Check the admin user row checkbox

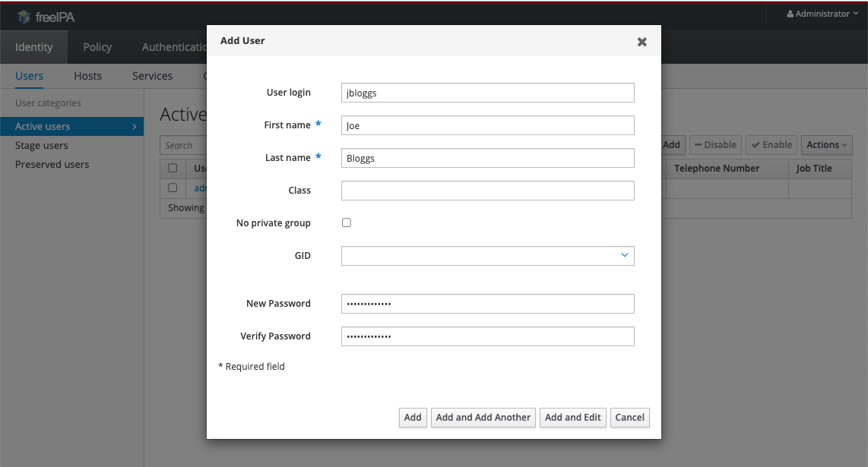(x=173, y=188)
